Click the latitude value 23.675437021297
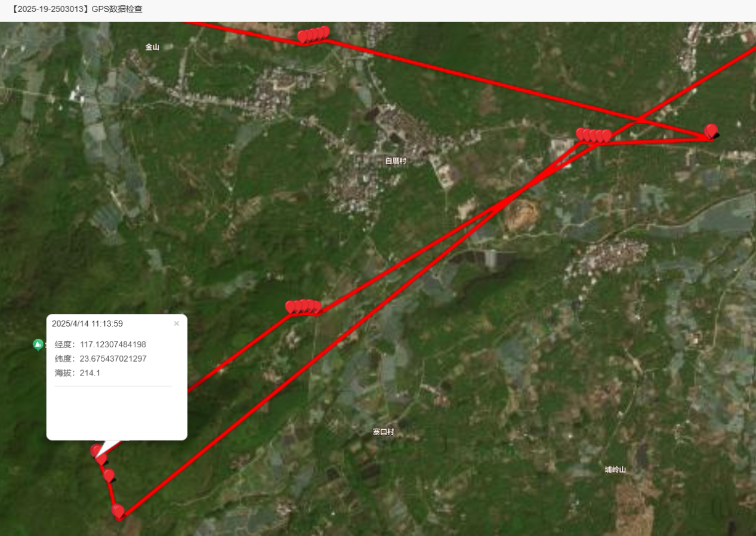Screen dimensions: 756x536 pyautogui.click(x=113, y=359)
